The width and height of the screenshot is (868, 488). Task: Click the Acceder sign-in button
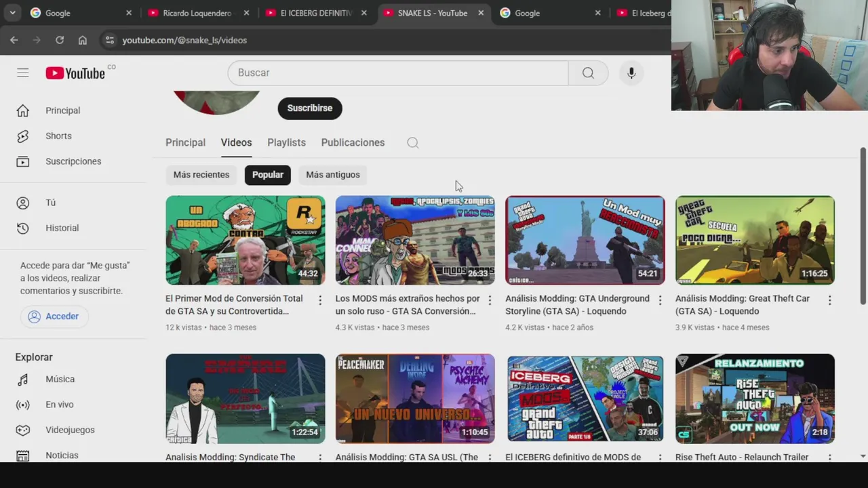[x=54, y=317]
